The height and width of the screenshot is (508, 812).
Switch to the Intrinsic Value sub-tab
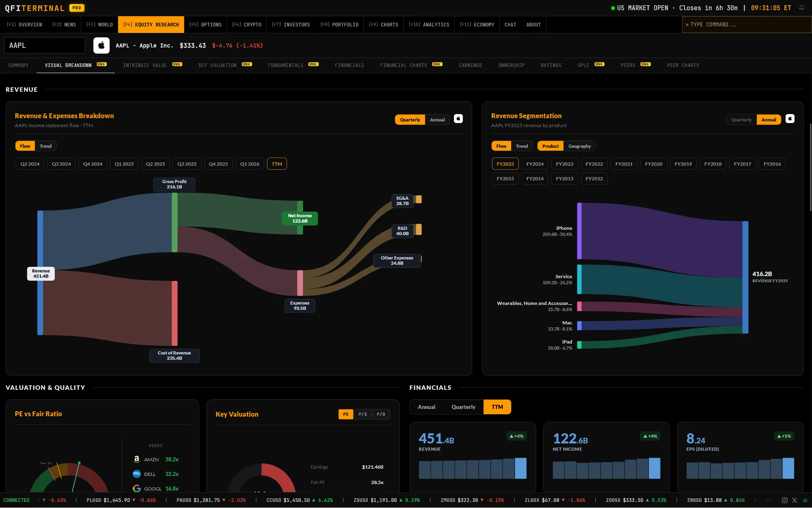(153, 65)
